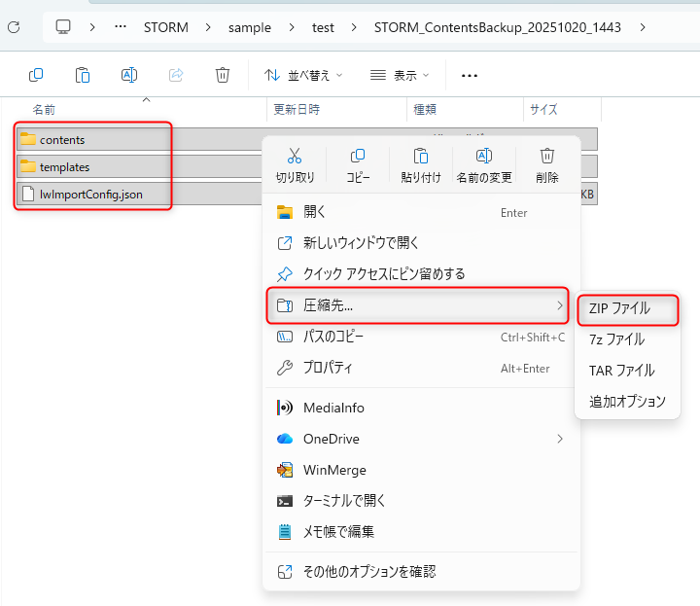Click the This PC monitor icon
The height and width of the screenshot is (606, 700).
click(x=63, y=27)
